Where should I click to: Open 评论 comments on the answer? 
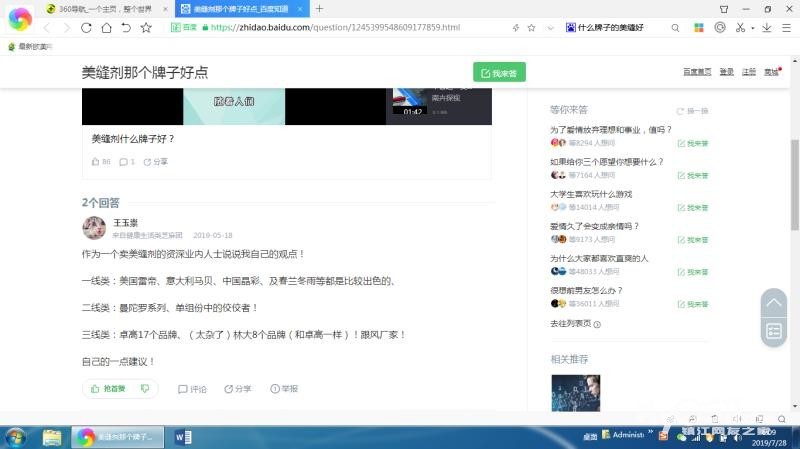click(x=192, y=389)
